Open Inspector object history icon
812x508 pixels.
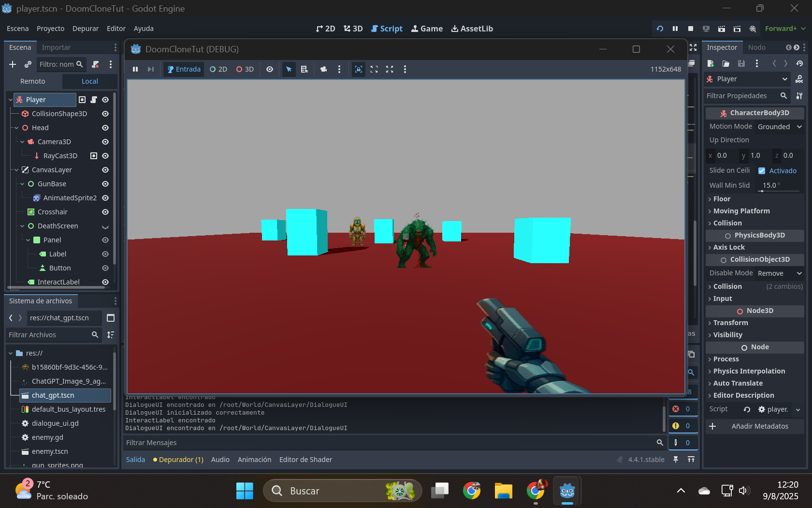799,63
